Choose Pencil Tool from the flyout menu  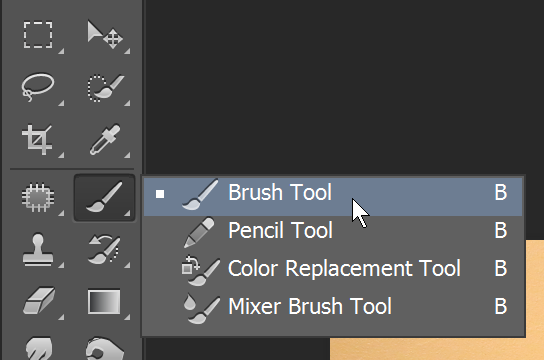pyautogui.click(x=333, y=230)
